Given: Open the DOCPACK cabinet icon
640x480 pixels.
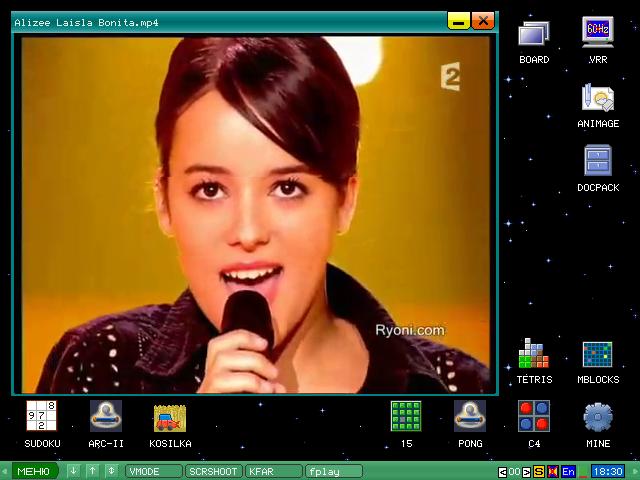Looking at the screenshot, I should 598,162.
